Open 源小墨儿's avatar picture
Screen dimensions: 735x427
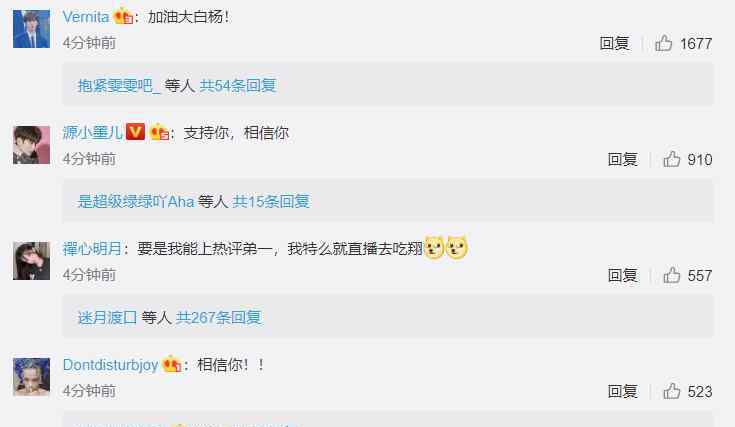(31, 145)
